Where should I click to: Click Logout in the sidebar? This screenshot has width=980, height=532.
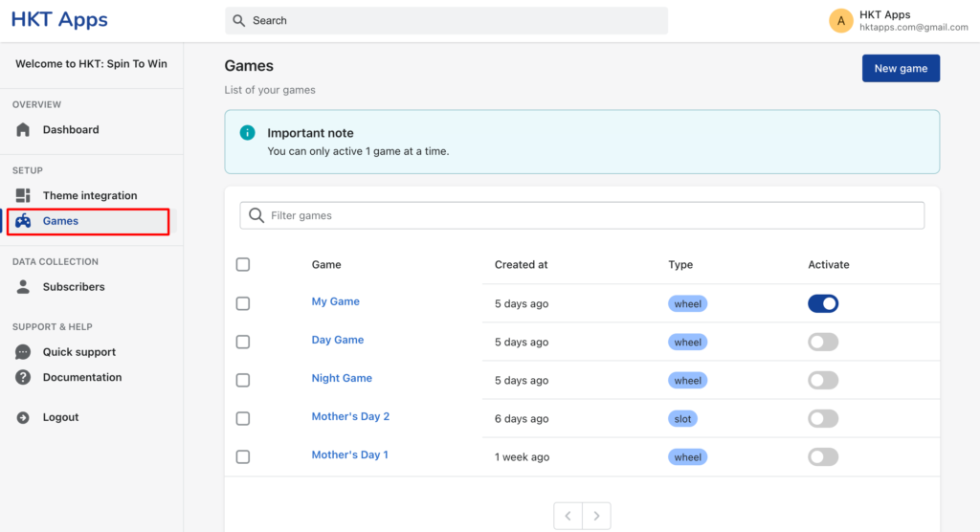[60, 417]
